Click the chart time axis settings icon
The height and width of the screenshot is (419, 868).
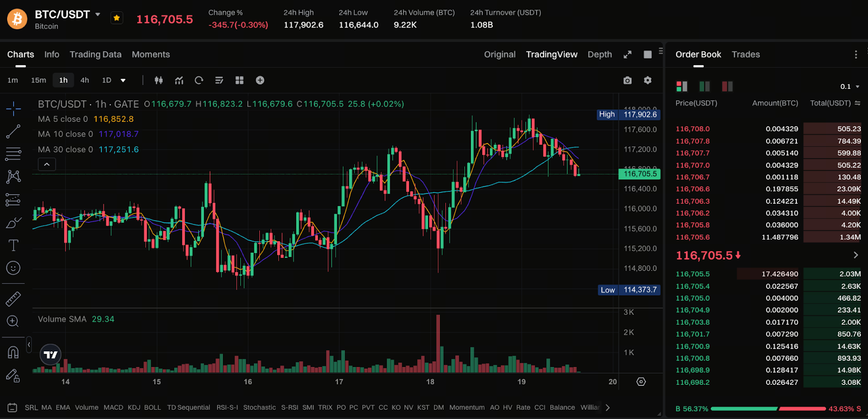[x=641, y=382]
